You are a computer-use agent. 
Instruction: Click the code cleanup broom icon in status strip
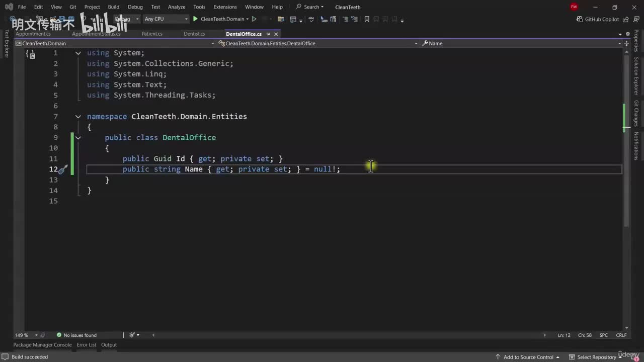132,335
